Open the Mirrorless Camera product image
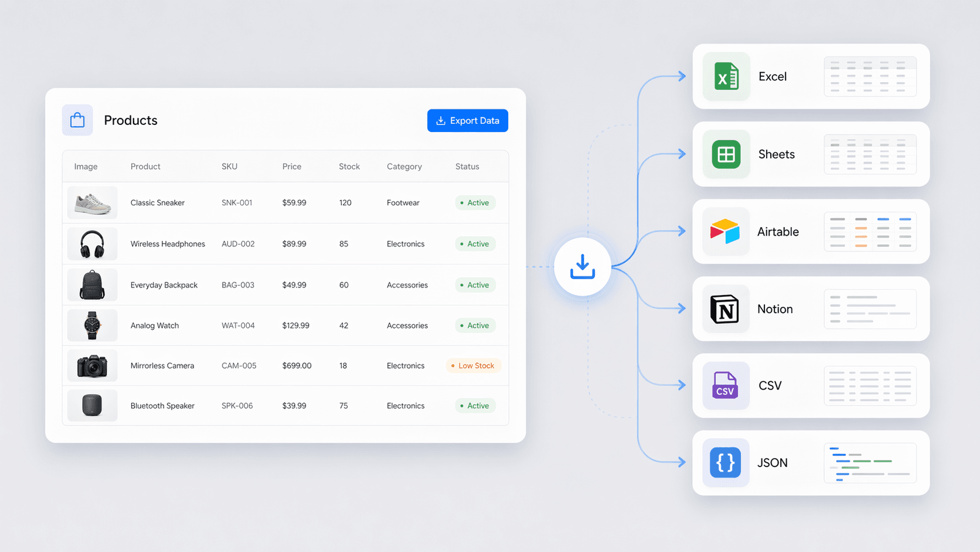The width and height of the screenshot is (980, 552). coord(92,366)
